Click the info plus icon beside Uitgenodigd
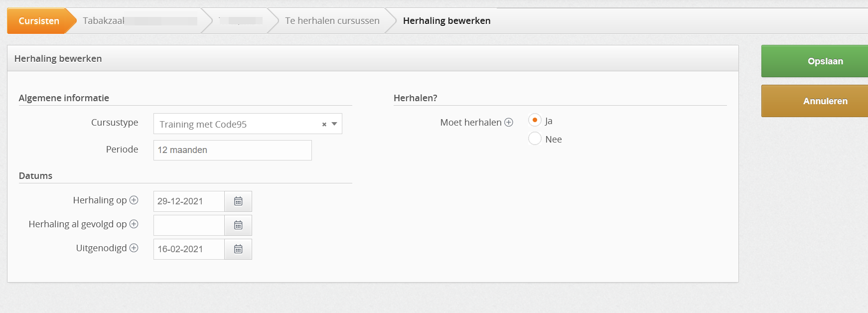Screen dimensions: 868x313 tap(134, 248)
